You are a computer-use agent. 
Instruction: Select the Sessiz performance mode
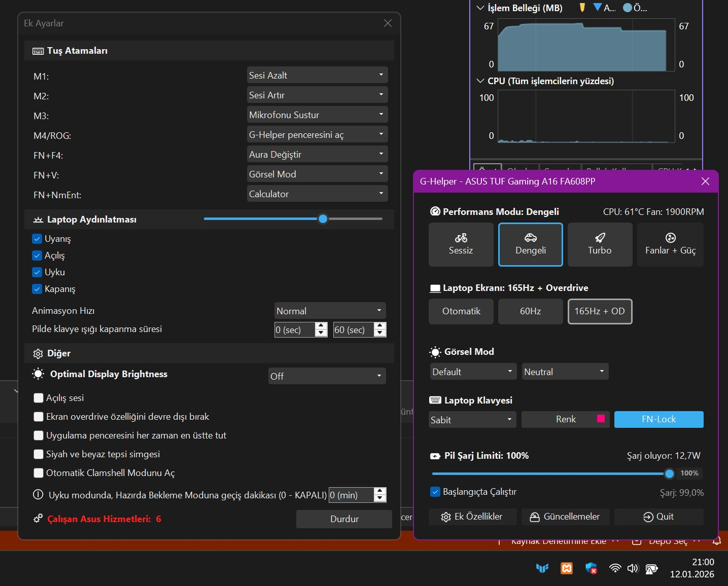[461, 244]
